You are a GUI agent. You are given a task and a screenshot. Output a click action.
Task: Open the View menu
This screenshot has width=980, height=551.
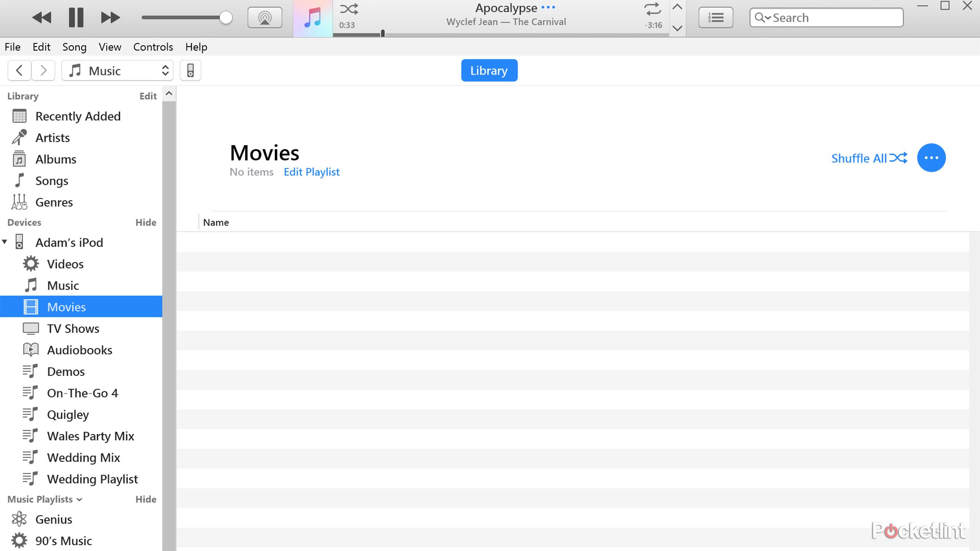coord(110,47)
